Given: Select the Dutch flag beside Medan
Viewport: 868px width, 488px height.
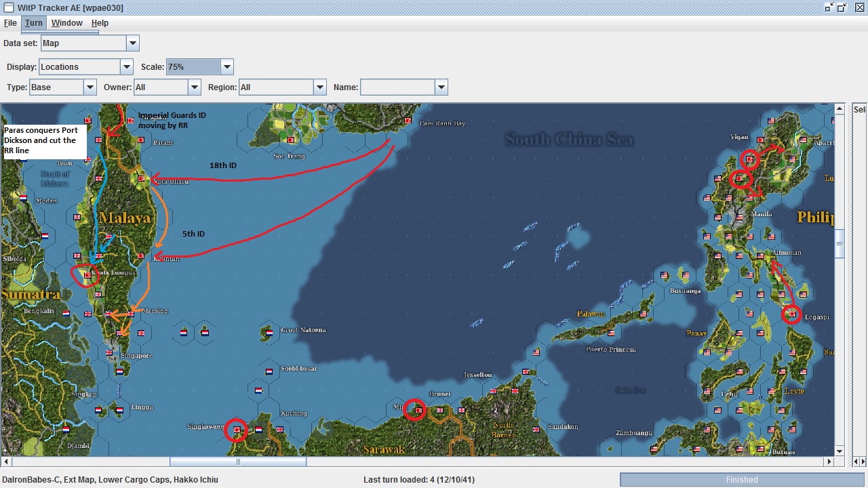Looking at the screenshot, I should [x=23, y=198].
